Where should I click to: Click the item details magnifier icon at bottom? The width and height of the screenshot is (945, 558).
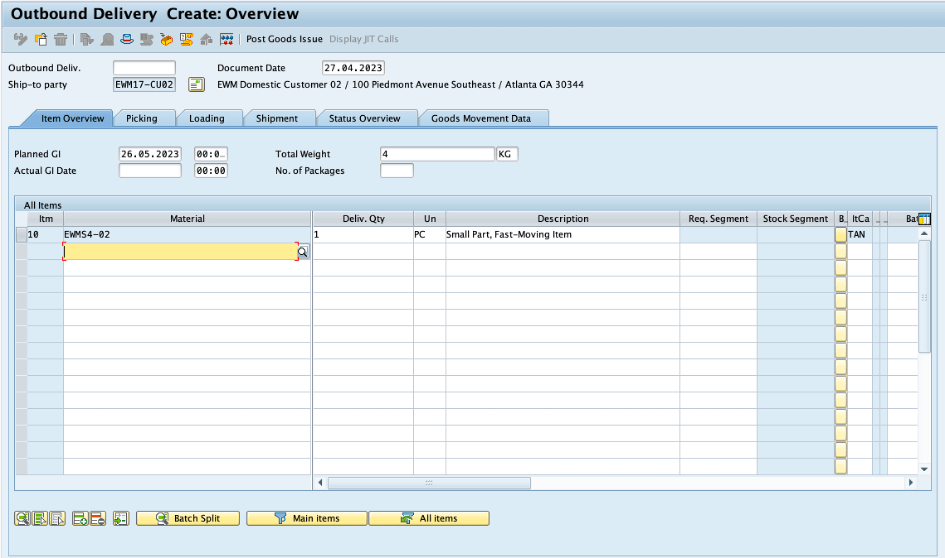[22, 518]
